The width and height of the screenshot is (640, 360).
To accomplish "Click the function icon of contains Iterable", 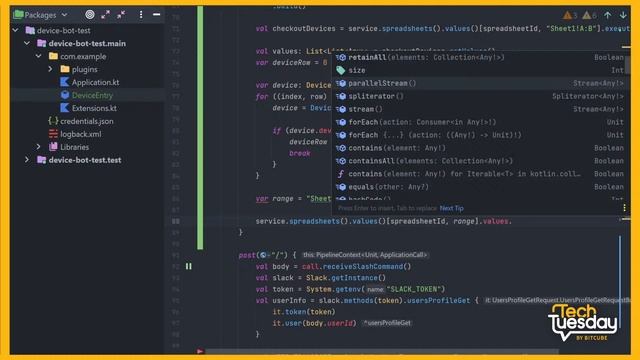I will [x=341, y=174].
